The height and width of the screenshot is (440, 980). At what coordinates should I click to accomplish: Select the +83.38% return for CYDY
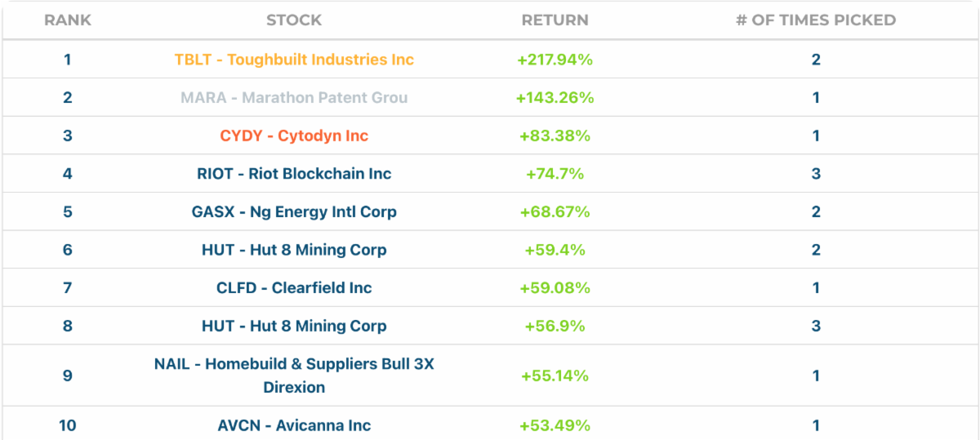click(x=555, y=136)
